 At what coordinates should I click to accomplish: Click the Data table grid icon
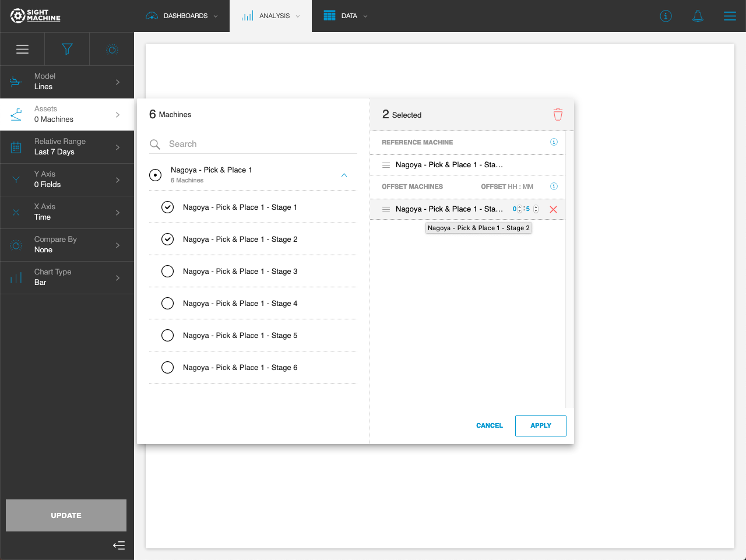[x=329, y=16]
